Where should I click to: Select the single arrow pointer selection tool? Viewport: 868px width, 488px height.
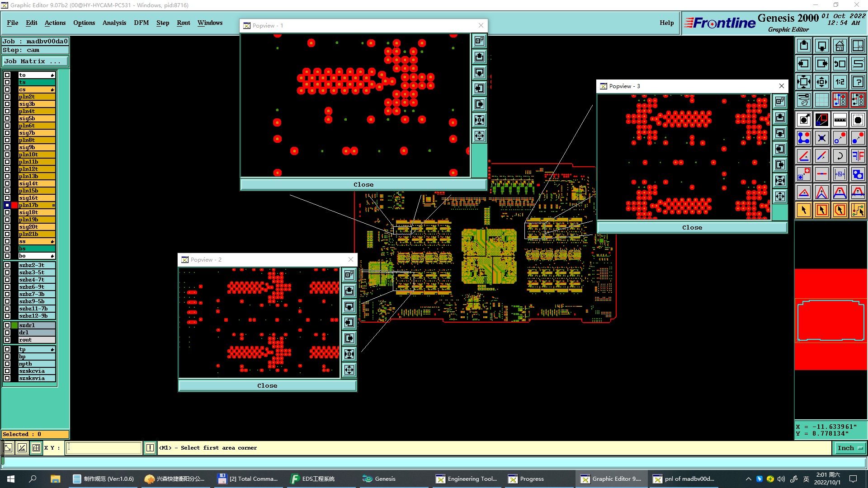coord(804,210)
